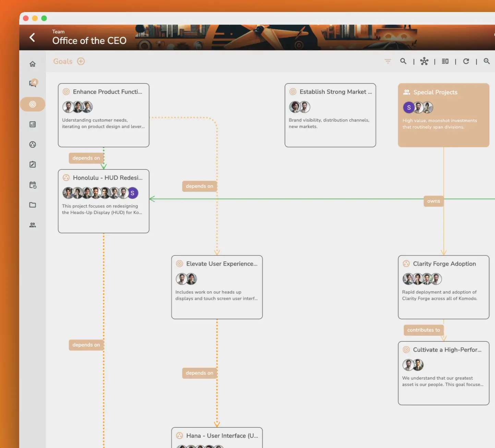
Task: Open the Honolulu - HUD Redesi... project title
Action: [108, 178]
